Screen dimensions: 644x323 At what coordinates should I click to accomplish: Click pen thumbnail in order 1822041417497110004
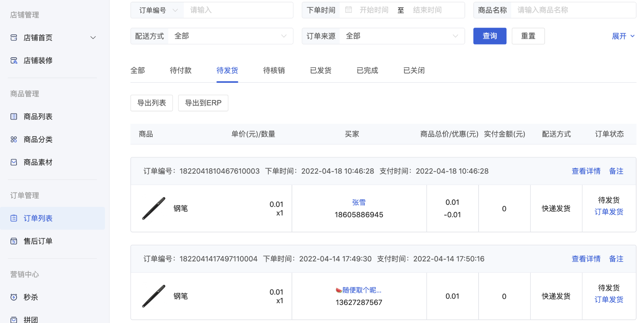(154, 296)
